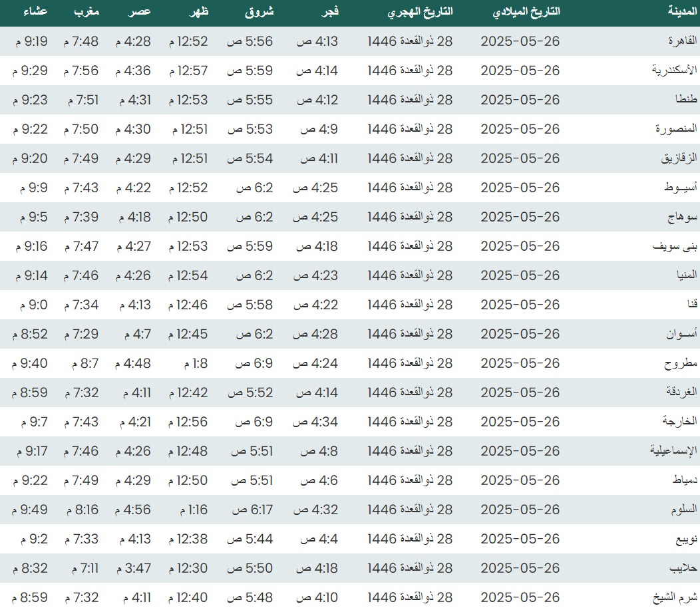This screenshot has height=610, width=700.
Task: Click the المدينة column header
Action: pos(681,12)
